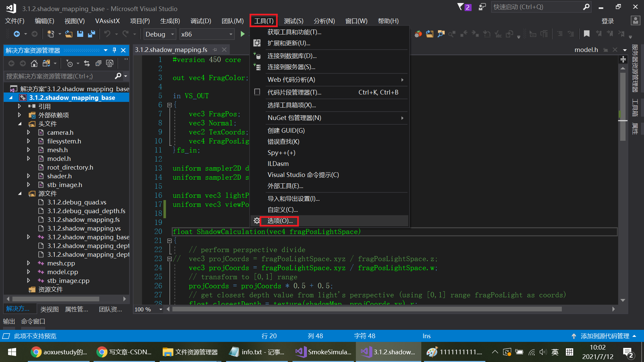Open the 选项(O)... menu entry
Image resolution: width=644 pixels, height=362 pixels.
tap(280, 221)
